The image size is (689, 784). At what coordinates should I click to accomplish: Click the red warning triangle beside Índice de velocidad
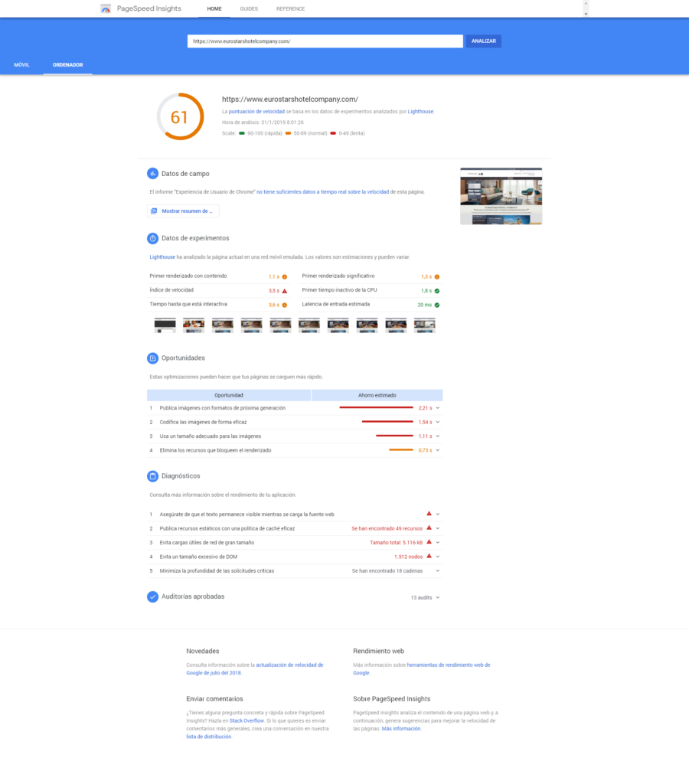click(x=284, y=291)
